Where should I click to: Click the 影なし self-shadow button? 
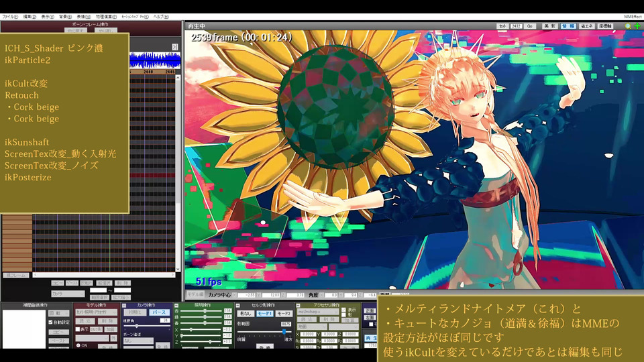tap(246, 314)
